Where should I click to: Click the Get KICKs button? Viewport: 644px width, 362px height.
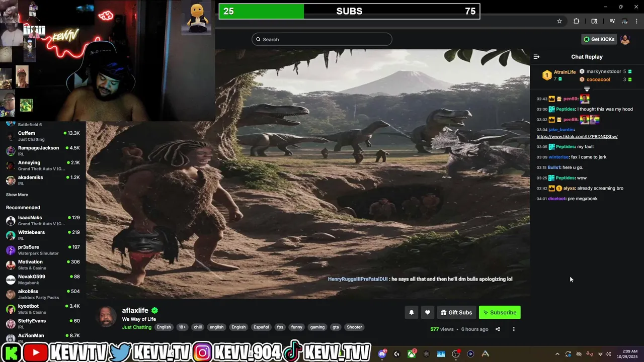(x=599, y=39)
